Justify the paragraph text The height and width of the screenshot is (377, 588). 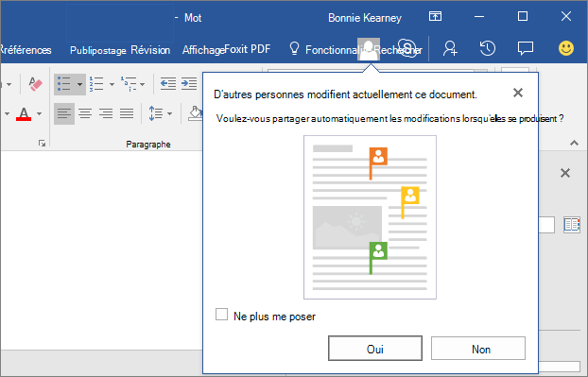point(127,113)
